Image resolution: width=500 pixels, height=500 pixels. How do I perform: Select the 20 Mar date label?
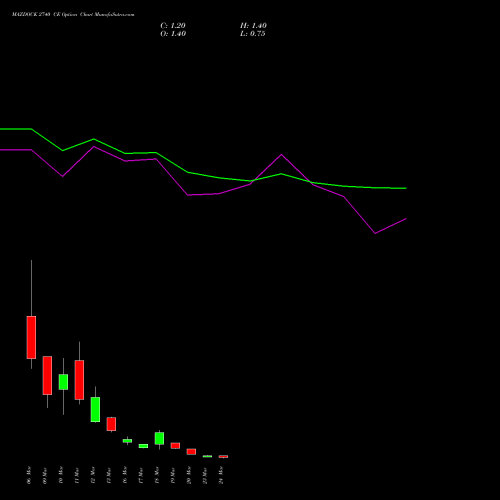click(x=189, y=475)
